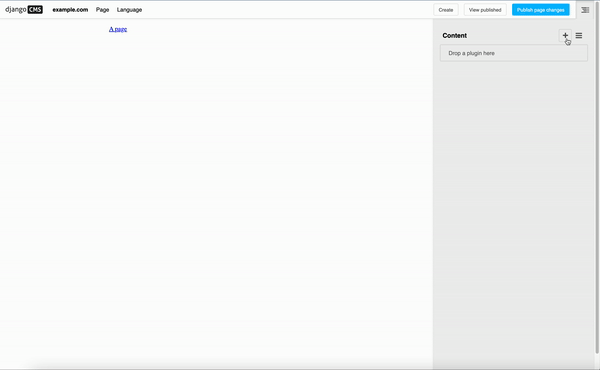
Task: Click the CMS badge in the logo
Action: coord(35,10)
